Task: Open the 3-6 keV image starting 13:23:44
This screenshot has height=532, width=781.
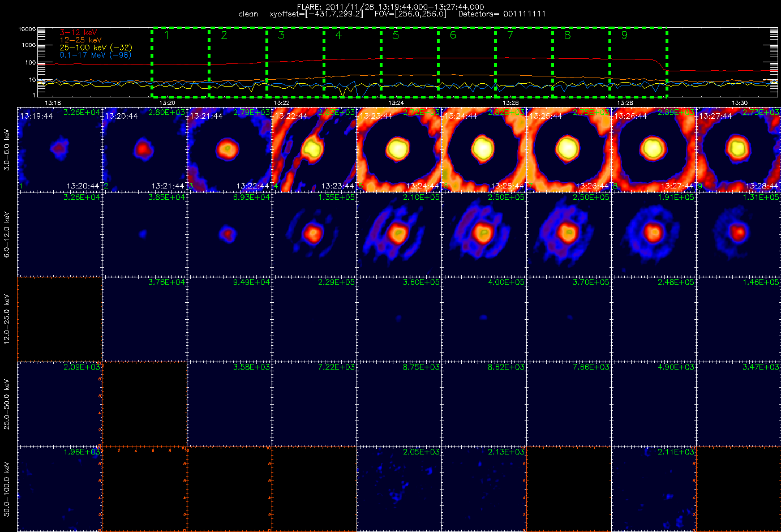Action: tap(399, 149)
